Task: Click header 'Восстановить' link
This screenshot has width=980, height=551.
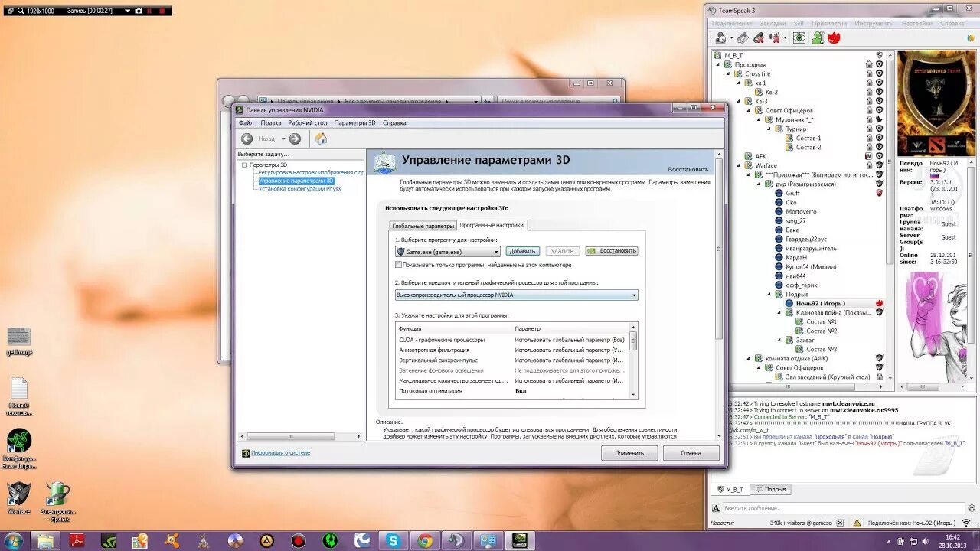Action: tap(688, 169)
